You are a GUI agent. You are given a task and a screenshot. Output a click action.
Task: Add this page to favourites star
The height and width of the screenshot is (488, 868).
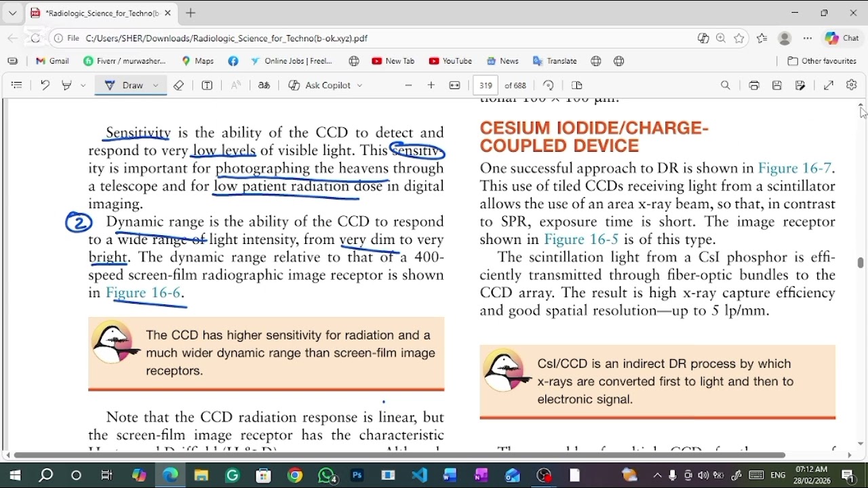[739, 39]
